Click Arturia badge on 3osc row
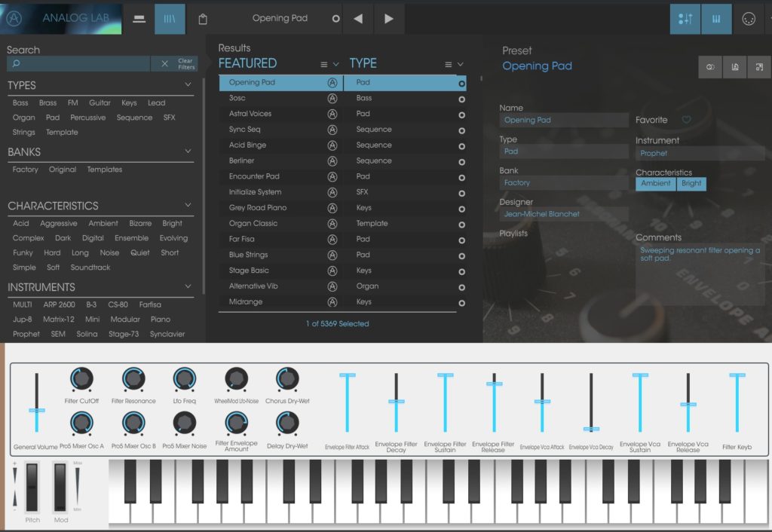 point(332,99)
